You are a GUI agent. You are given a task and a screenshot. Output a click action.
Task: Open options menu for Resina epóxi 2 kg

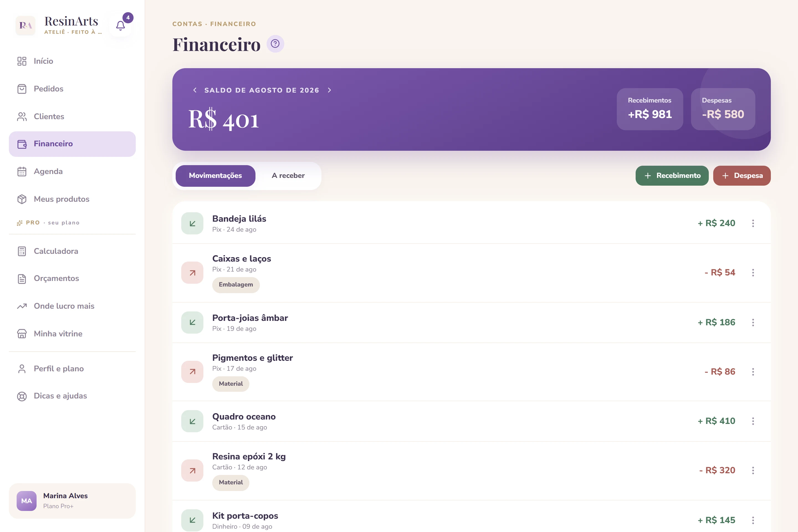point(753,470)
